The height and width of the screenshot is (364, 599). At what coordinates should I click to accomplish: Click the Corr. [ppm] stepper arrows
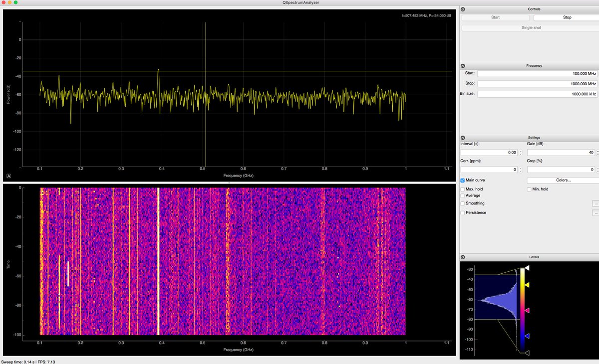[521, 170]
